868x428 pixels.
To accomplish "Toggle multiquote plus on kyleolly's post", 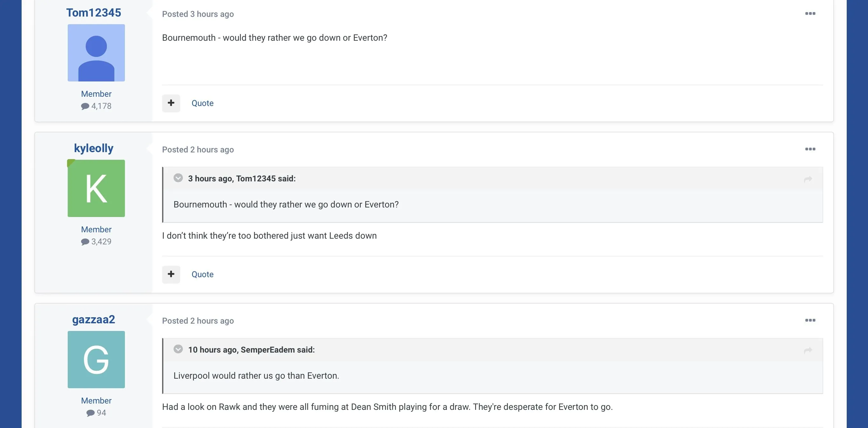I will click(x=171, y=274).
